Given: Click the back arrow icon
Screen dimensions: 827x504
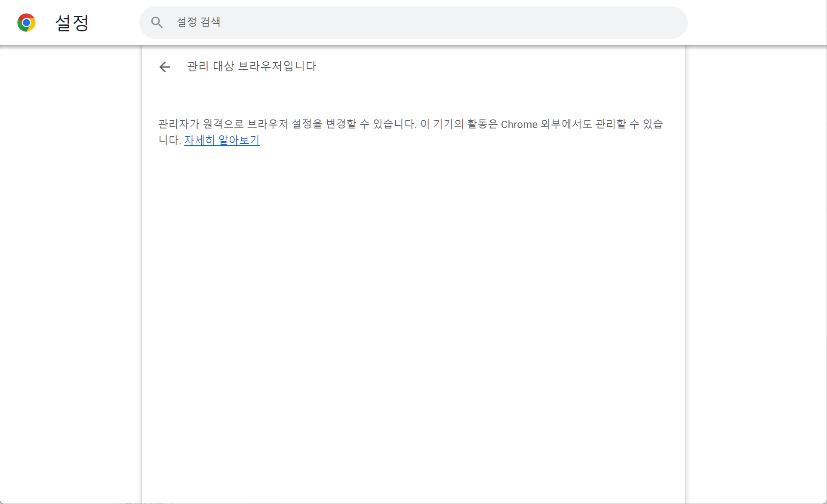Looking at the screenshot, I should pos(165,67).
